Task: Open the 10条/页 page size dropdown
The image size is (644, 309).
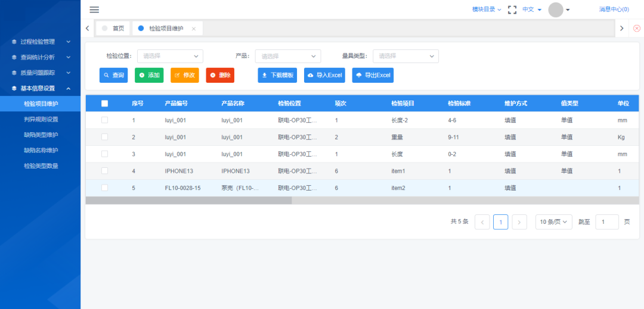Action: [553, 222]
